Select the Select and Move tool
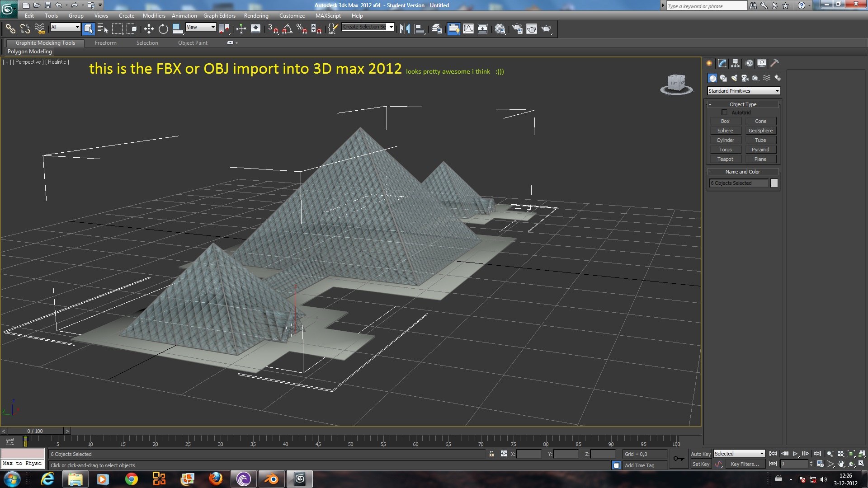Viewport: 868px width, 488px height. pyautogui.click(x=149, y=29)
